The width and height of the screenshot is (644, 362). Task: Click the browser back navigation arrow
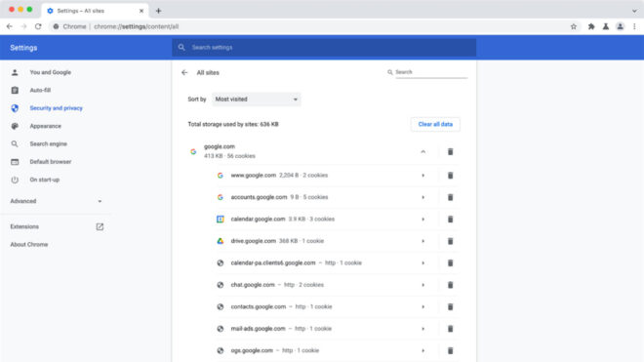[10, 26]
